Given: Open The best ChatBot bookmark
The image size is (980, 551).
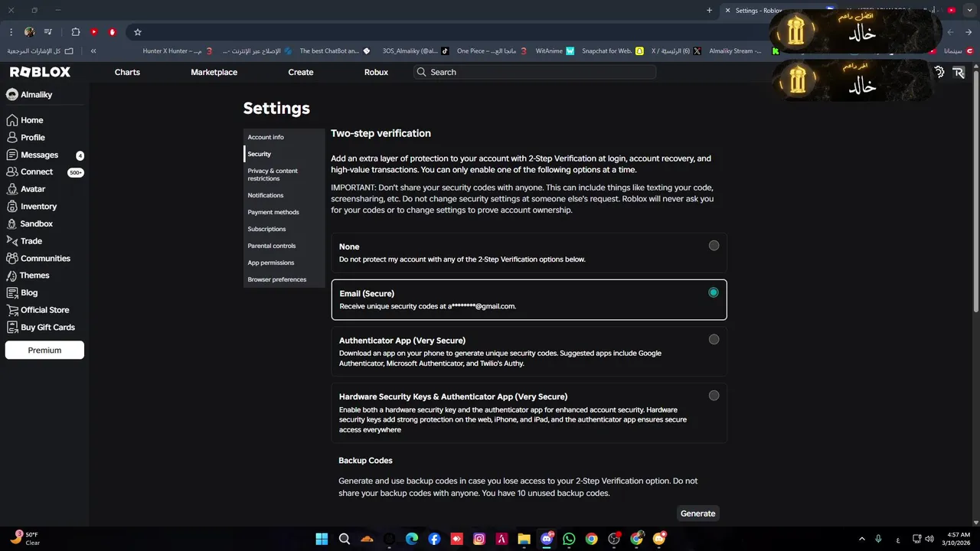Looking at the screenshot, I should [335, 51].
